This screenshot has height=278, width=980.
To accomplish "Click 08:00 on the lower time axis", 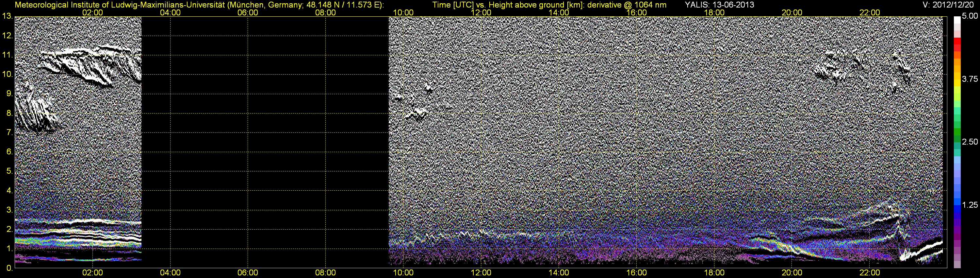I will [325, 273].
